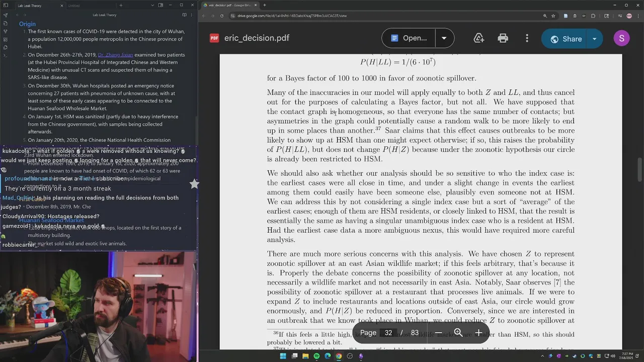The width and height of the screenshot is (644, 362).
Task: Close the Lab Leak Theory tab
Action: [x=62, y=6]
